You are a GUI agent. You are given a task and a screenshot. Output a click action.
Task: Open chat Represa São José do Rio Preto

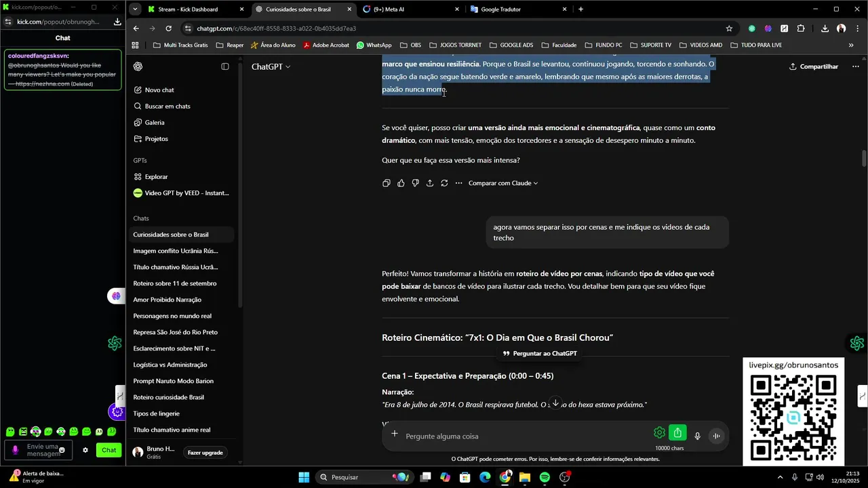click(175, 332)
